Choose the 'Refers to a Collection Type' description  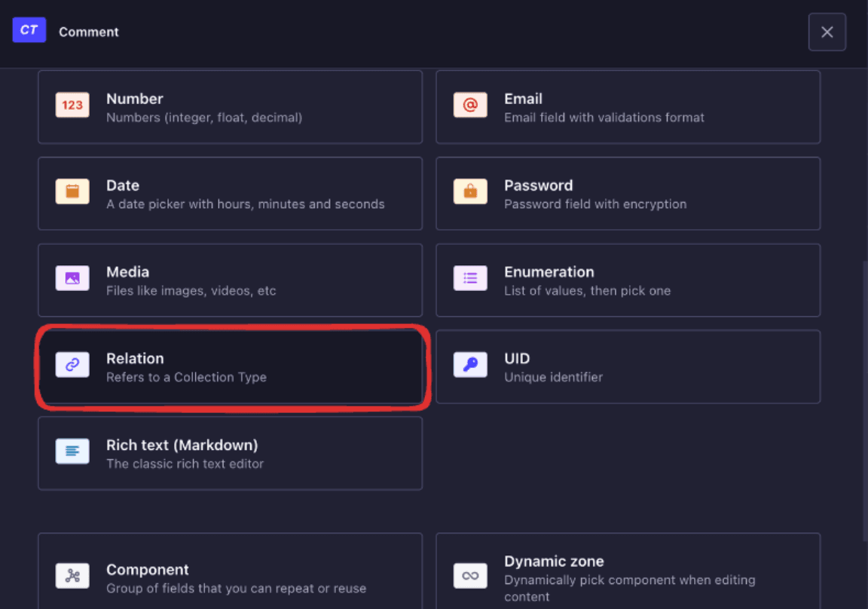186,377
